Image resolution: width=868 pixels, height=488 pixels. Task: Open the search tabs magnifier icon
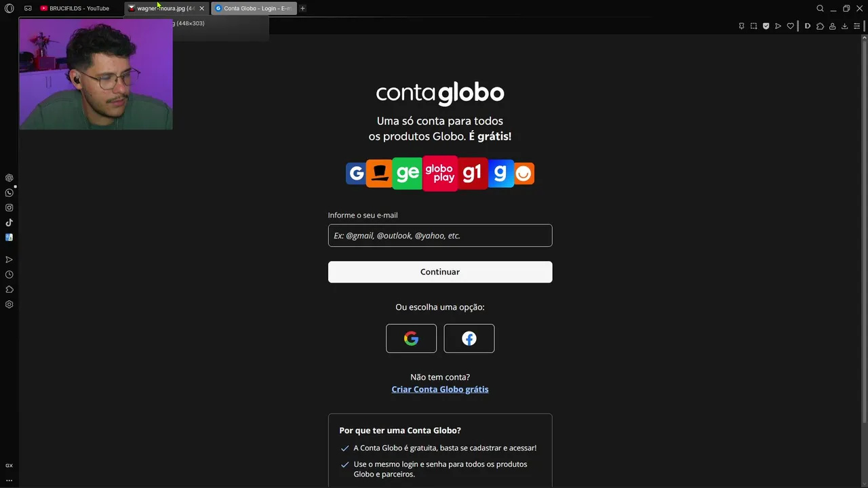(x=820, y=8)
